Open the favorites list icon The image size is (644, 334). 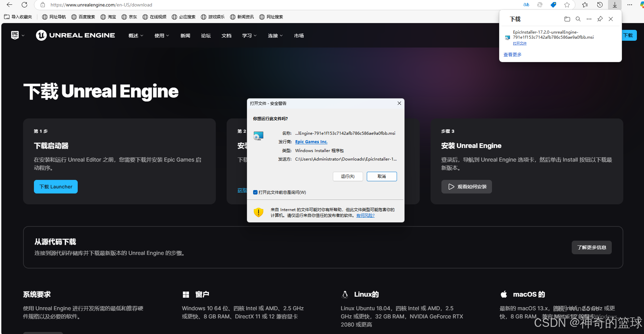585,5
